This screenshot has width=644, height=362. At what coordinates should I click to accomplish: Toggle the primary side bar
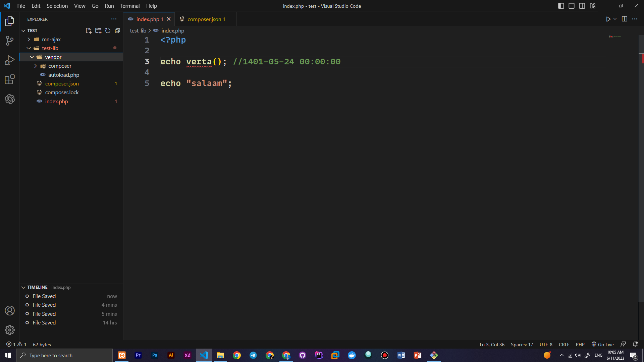click(x=561, y=6)
